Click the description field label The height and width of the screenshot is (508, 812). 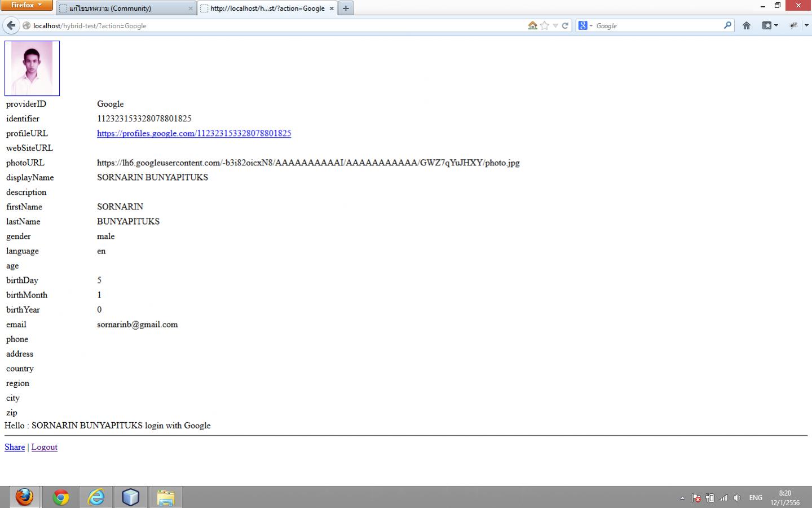click(27, 192)
